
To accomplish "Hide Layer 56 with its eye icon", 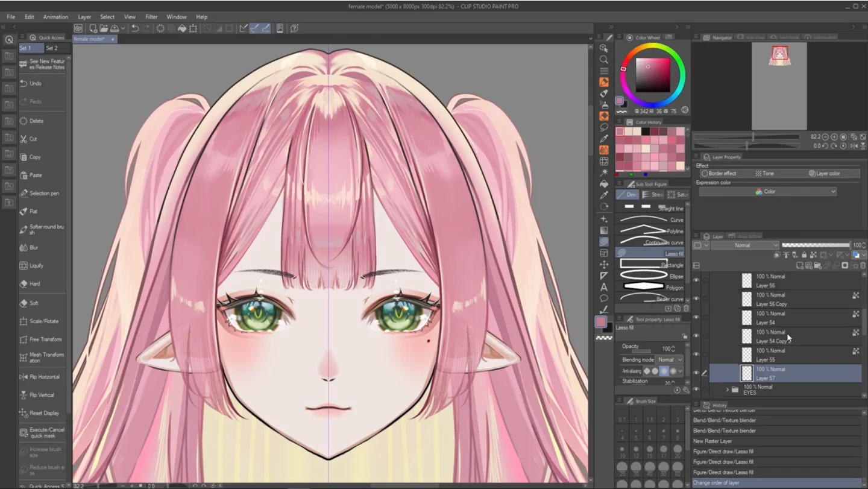I will click(x=696, y=280).
